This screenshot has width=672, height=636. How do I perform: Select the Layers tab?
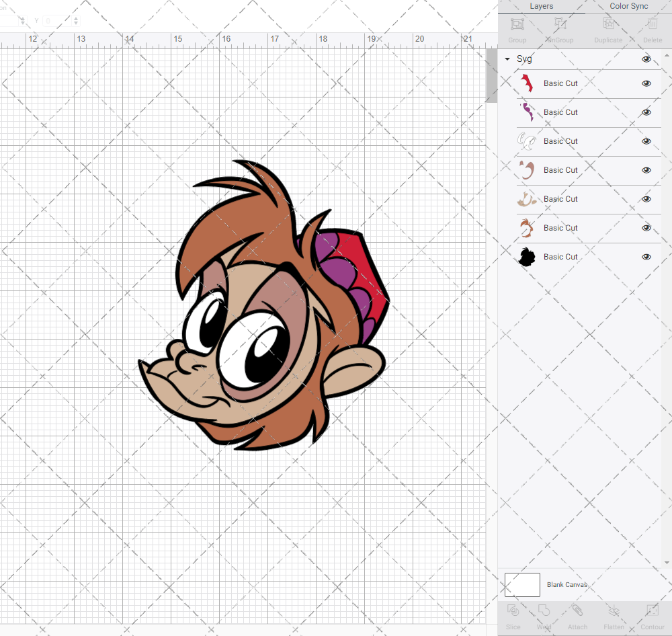[x=541, y=6]
